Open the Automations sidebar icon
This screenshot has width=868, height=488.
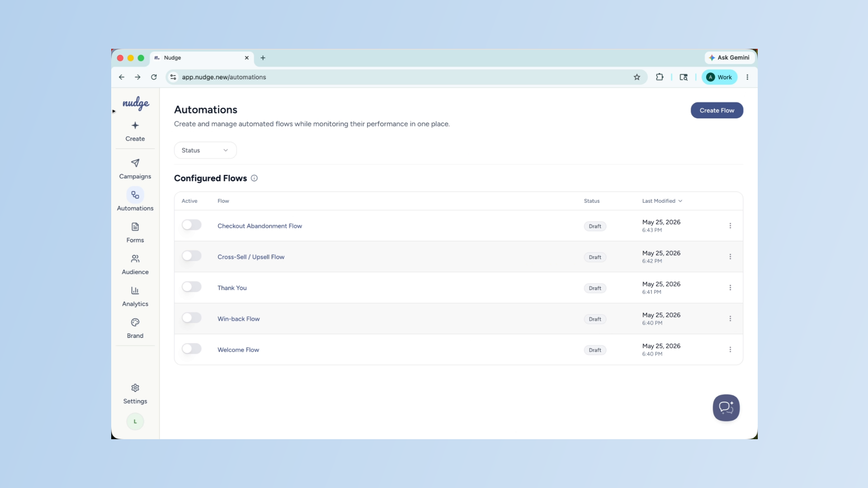tap(135, 195)
